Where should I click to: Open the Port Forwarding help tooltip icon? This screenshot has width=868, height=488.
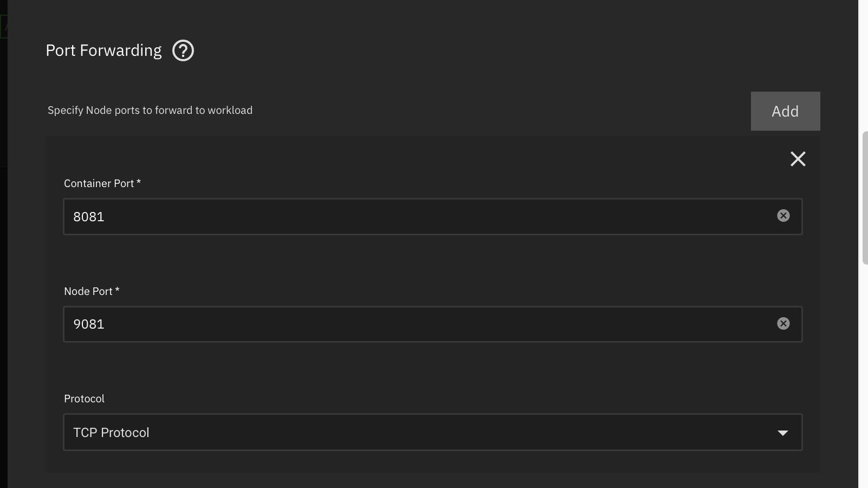183,50
